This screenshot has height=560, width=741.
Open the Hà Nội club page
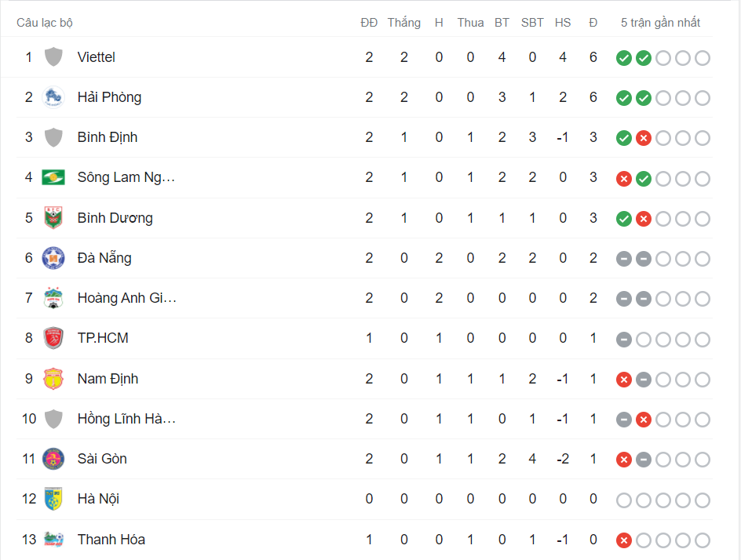coord(99,499)
